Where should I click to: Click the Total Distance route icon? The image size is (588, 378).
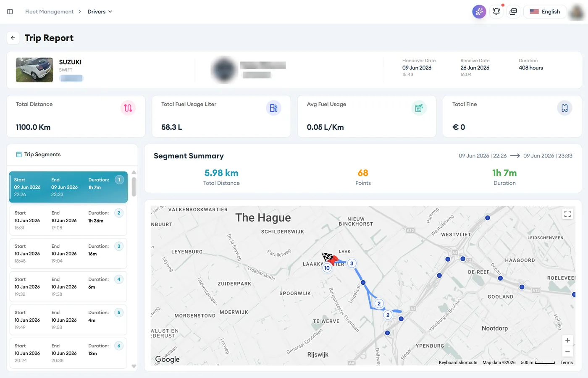coord(128,108)
